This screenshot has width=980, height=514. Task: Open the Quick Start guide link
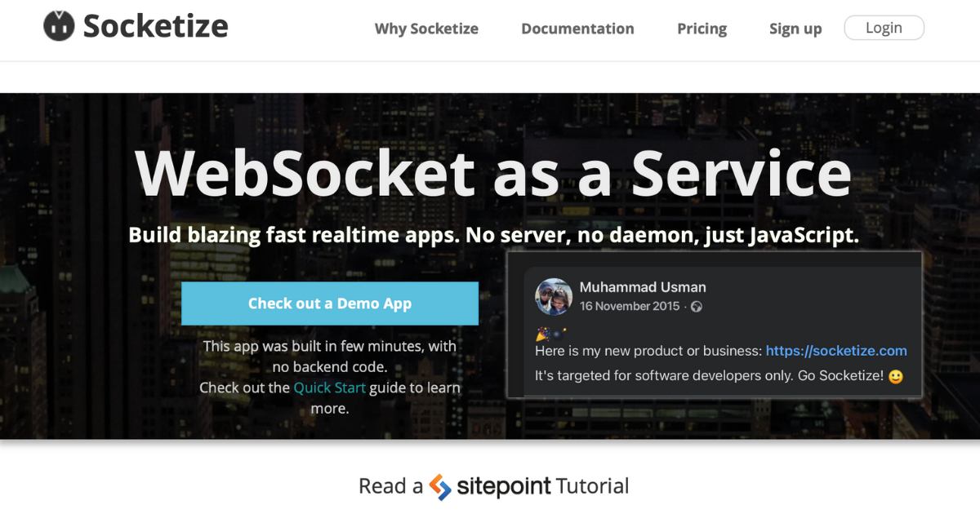pyautogui.click(x=330, y=387)
